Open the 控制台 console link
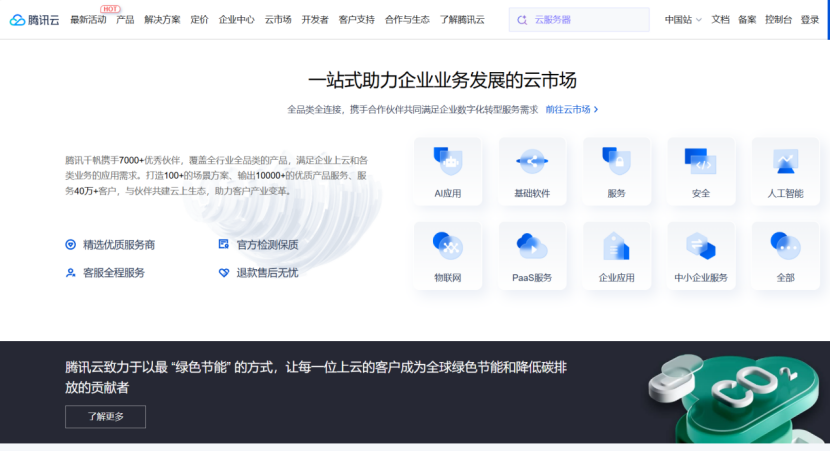Screen dimensions: 831x452 778,20
